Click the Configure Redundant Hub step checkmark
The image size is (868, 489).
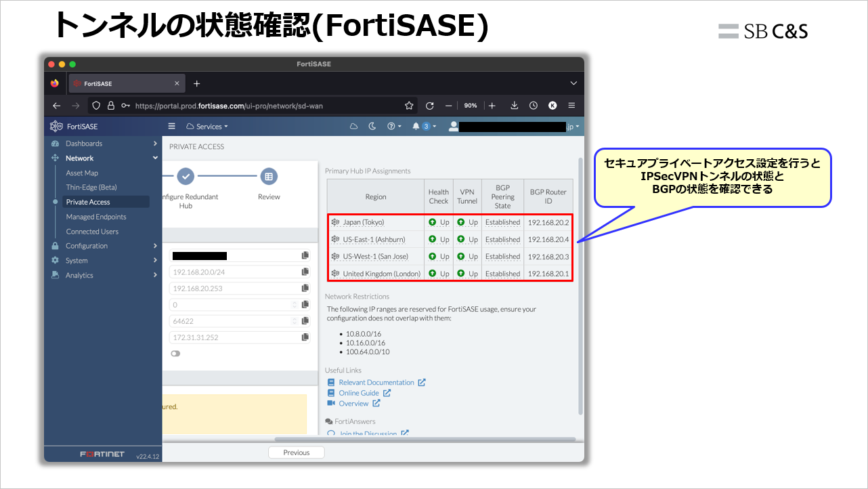186,176
